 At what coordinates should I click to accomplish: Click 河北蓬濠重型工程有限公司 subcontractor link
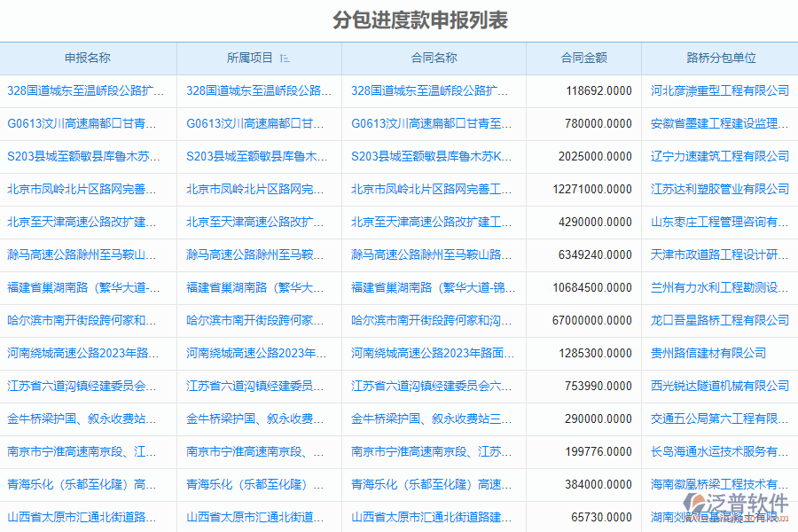(719, 90)
